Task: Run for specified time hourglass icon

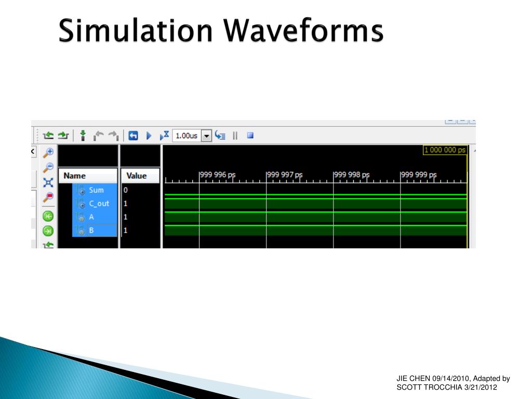Action: click(x=165, y=136)
